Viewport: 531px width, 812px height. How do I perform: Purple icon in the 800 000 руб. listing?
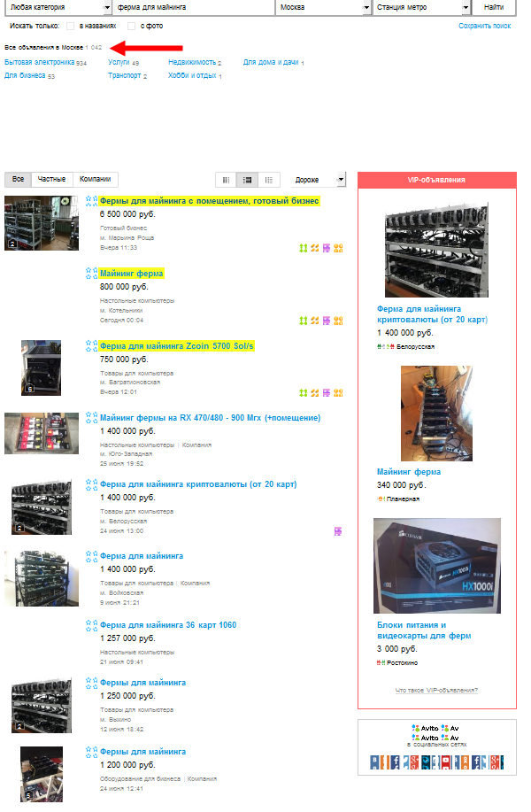click(327, 321)
